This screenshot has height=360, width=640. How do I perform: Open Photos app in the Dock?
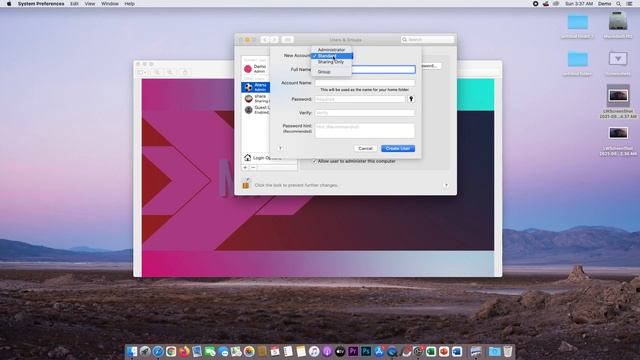(249, 351)
